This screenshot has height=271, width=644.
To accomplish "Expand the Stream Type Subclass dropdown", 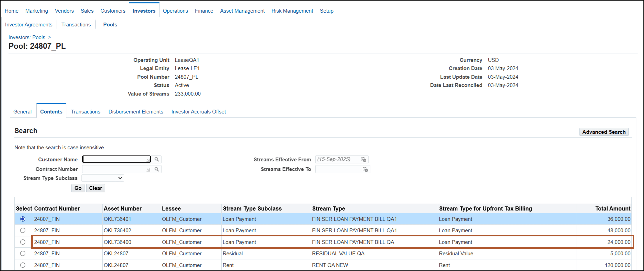I will [x=103, y=178].
